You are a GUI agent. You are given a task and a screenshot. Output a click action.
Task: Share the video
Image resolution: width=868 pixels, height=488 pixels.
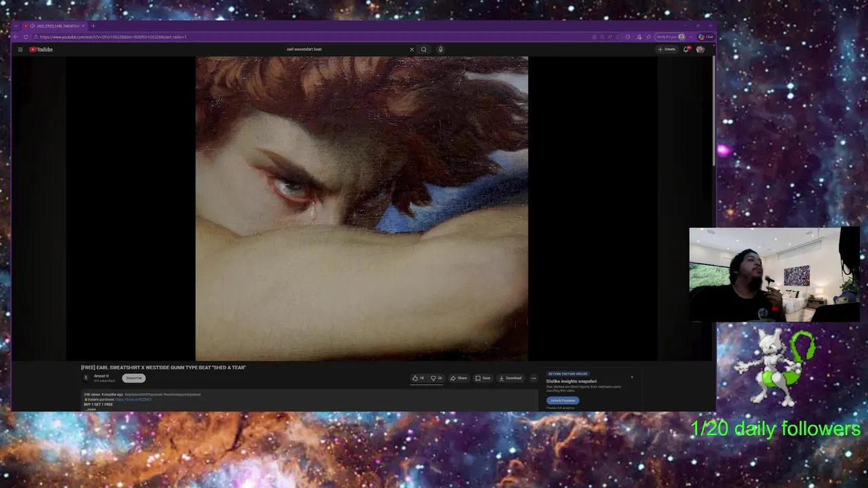click(459, 378)
